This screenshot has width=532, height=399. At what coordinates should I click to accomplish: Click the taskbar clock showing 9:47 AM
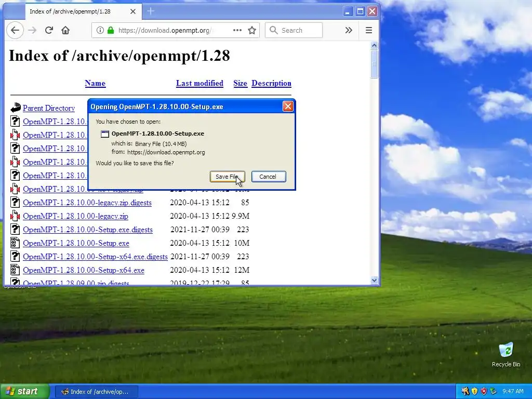click(x=513, y=392)
